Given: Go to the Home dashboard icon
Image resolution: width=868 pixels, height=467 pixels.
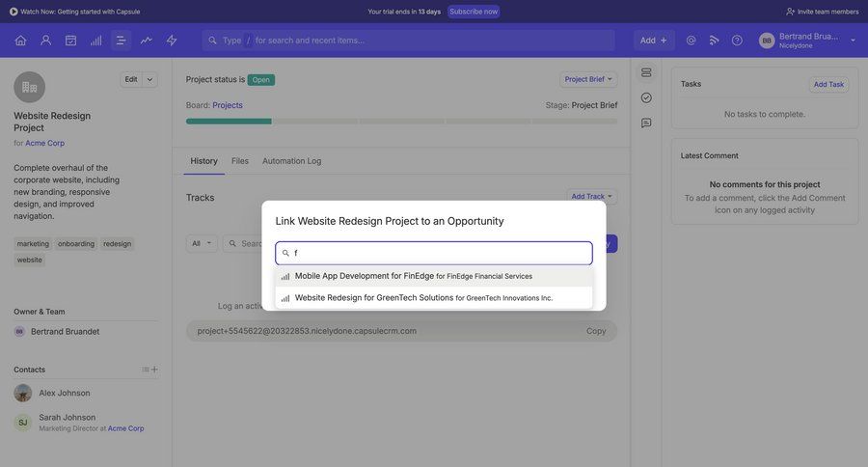Looking at the screenshot, I should click(x=20, y=41).
